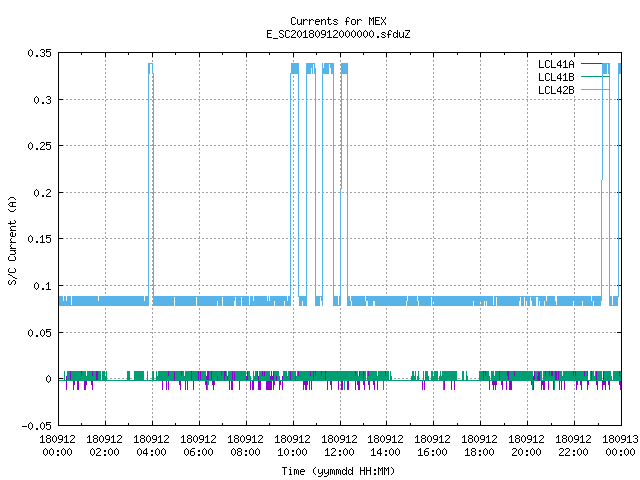Image resolution: width=640 pixels, height=480 pixels.
Task: Click the chart title 'Currents for MEX'
Action: [x=338, y=21]
